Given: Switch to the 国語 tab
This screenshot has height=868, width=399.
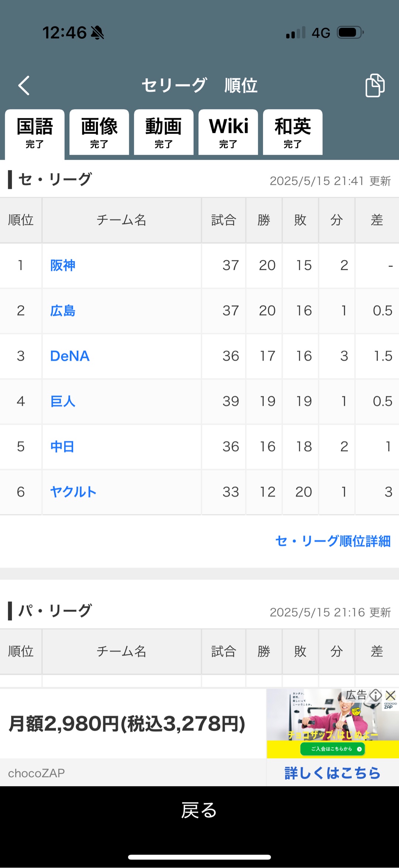Looking at the screenshot, I should point(35,132).
